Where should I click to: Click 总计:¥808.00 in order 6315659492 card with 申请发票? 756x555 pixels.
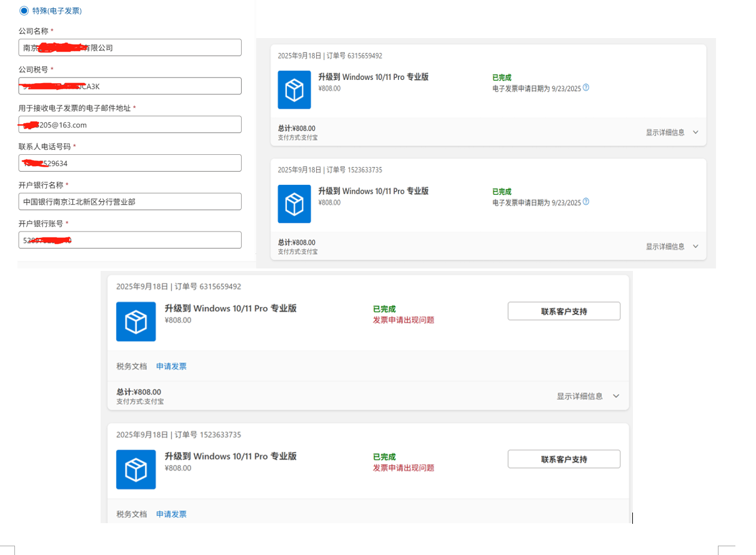[x=139, y=392]
